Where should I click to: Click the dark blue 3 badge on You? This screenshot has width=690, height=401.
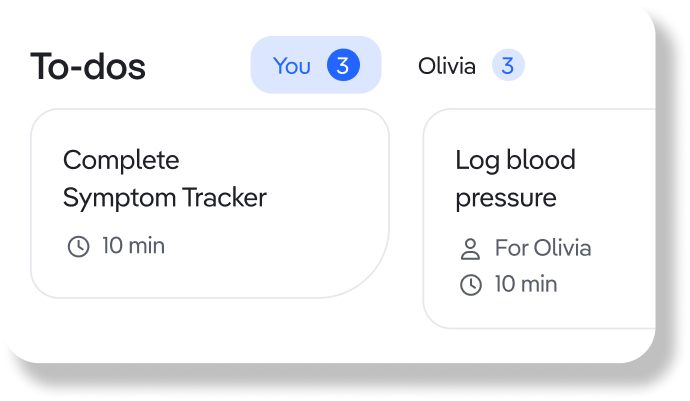[343, 65]
